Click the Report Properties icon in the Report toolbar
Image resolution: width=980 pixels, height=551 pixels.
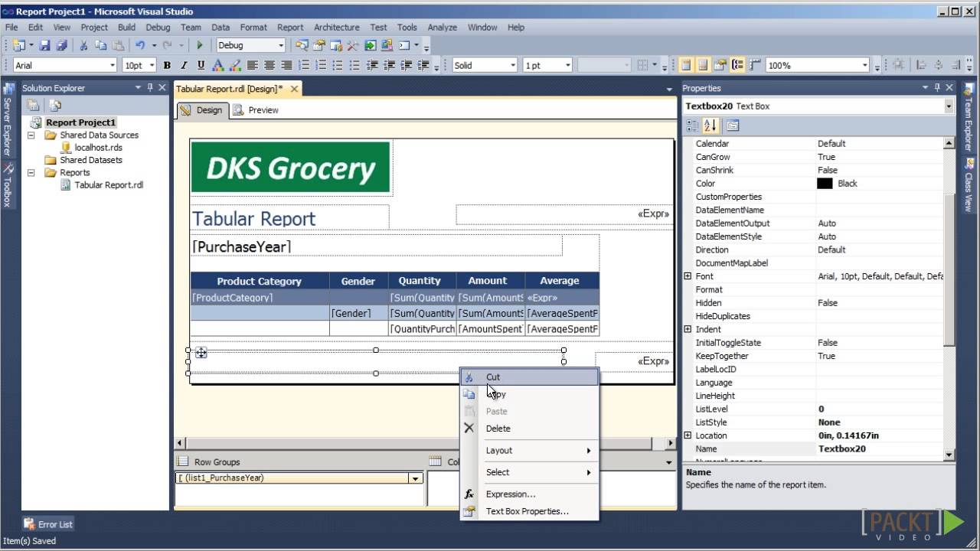(720, 66)
